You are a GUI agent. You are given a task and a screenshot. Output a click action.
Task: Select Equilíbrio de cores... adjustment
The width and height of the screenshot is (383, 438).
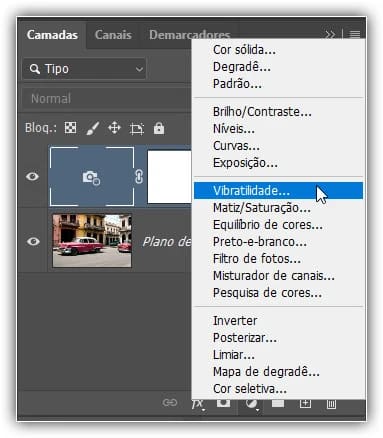tap(268, 225)
